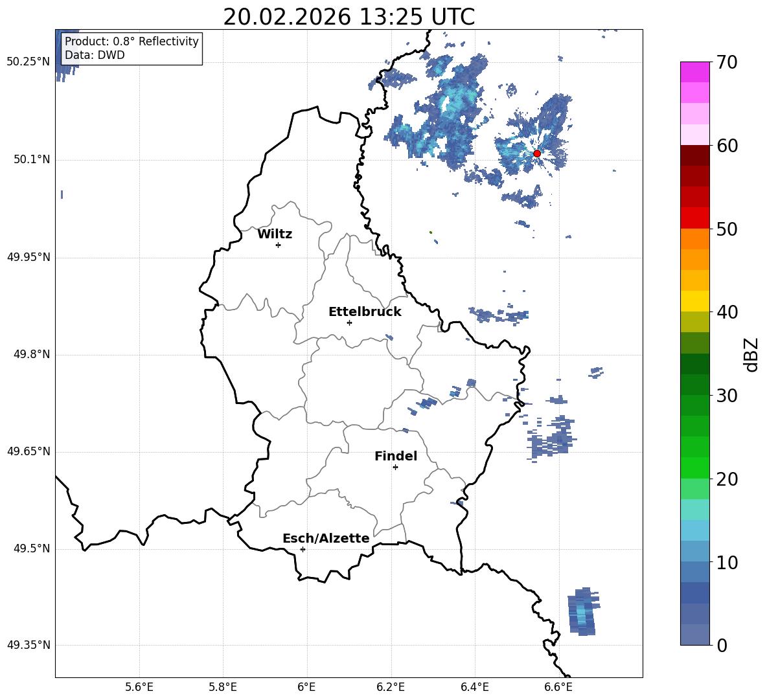Click the 5.6°E longitude label
The width and height of the screenshot is (767, 700).
pos(139,687)
